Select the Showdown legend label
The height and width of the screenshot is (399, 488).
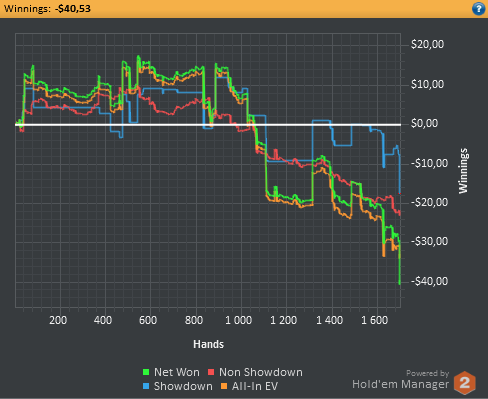point(183,386)
